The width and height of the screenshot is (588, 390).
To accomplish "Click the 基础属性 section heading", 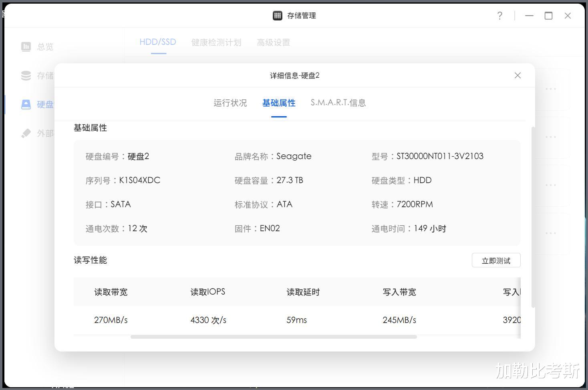I will click(x=91, y=128).
